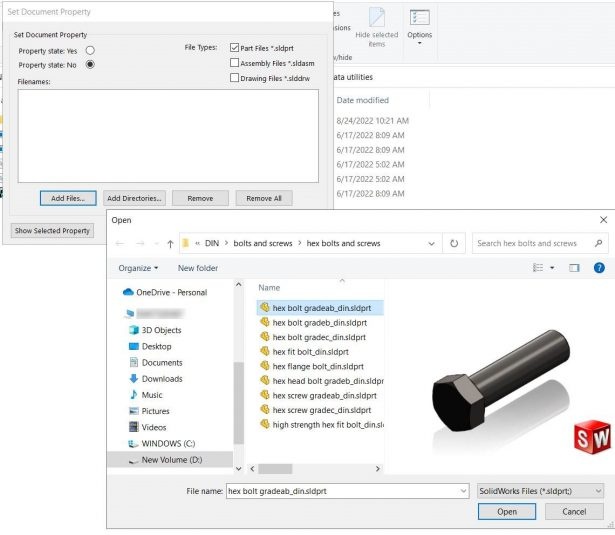Image resolution: width=615 pixels, height=535 pixels.
Task: Click New folder in the toolbar
Action: click(x=198, y=268)
